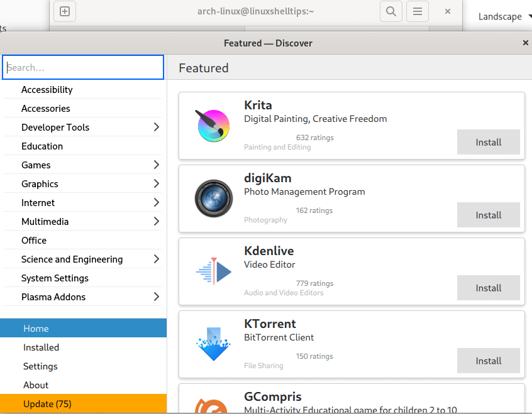
Task: Browse the Accessories category
Action: coord(46,108)
